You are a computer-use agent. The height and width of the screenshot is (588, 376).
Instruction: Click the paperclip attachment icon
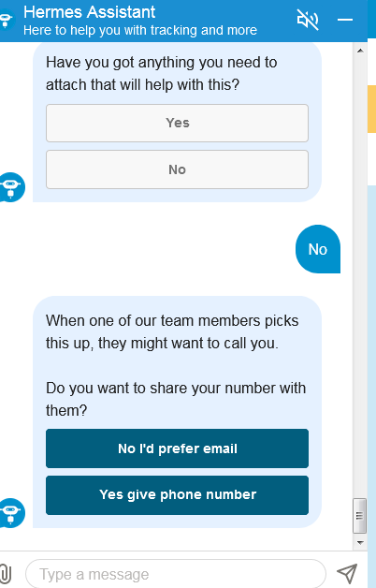[6, 573]
